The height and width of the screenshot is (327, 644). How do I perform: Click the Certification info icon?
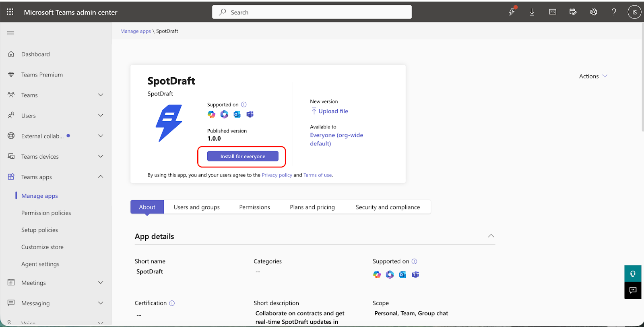(x=172, y=303)
